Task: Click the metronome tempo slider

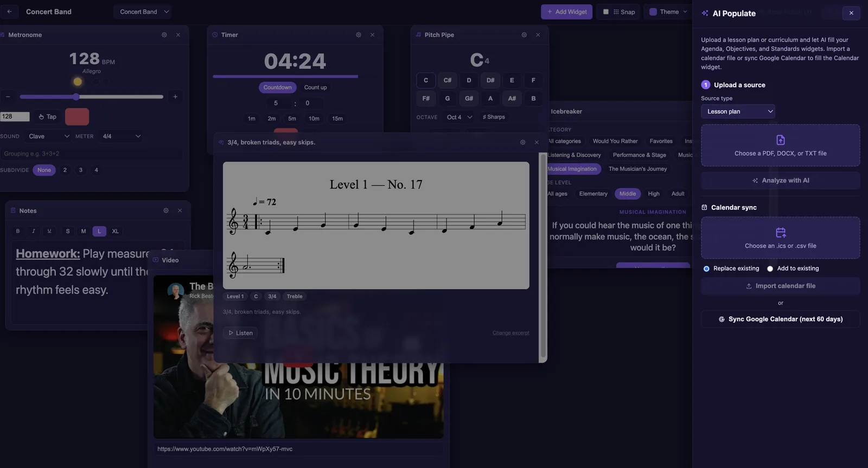Action: [92, 97]
